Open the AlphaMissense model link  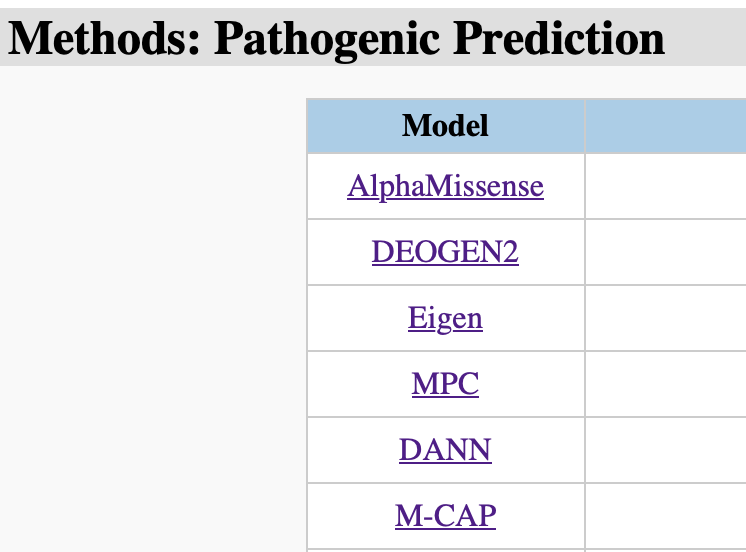click(x=445, y=186)
